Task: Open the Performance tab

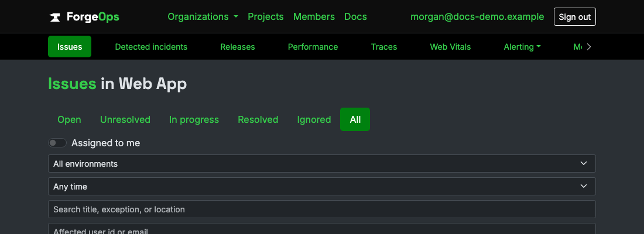Action: (313, 47)
